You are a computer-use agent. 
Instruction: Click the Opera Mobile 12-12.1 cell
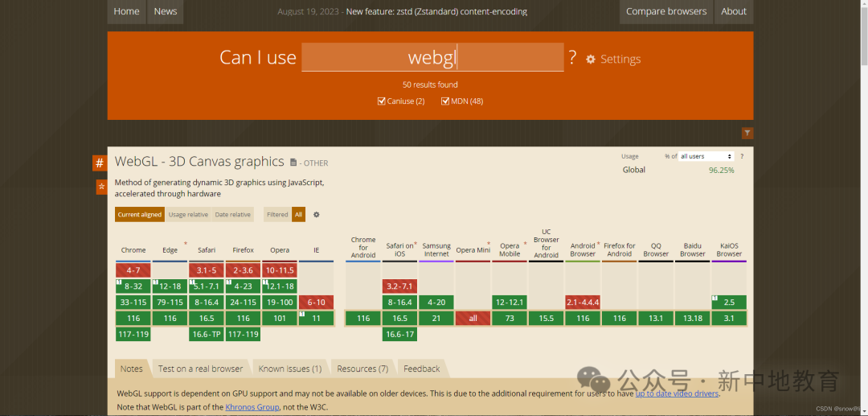pos(510,303)
